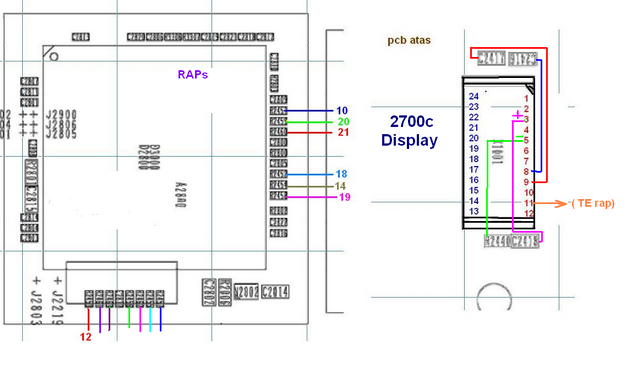Screen dimensions: 640x365
Task: Click brown display connector pin number '10'
Action: pos(529,193)
